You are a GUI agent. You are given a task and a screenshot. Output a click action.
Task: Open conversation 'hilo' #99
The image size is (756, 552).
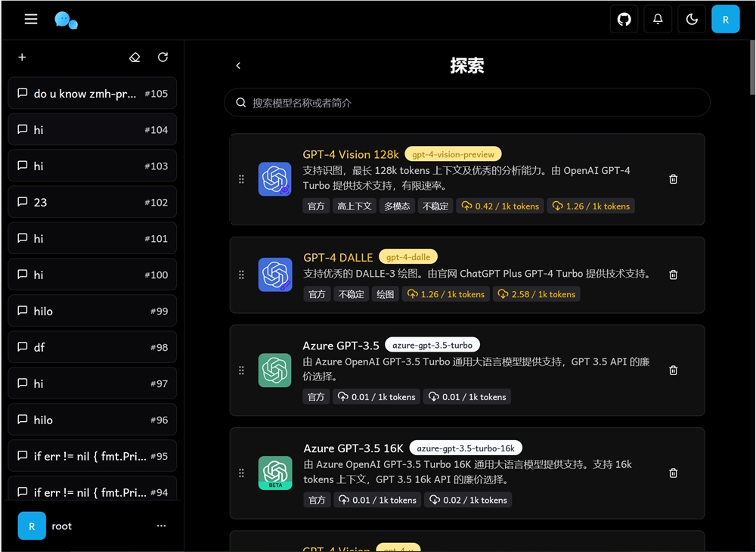click(92, 311)
